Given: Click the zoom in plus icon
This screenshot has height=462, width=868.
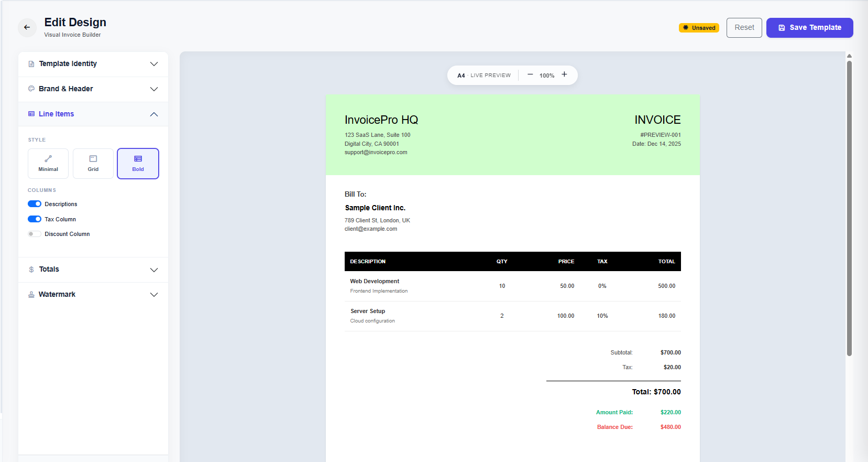Looking at the screenshot, I should tap(564, 74).
